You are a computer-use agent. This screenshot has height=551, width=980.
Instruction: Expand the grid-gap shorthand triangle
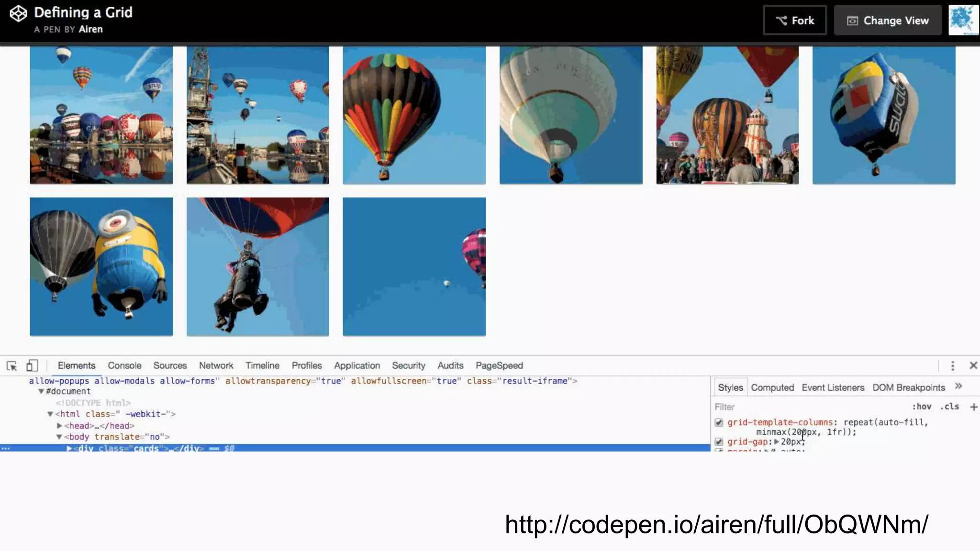[x=776, y=441]
